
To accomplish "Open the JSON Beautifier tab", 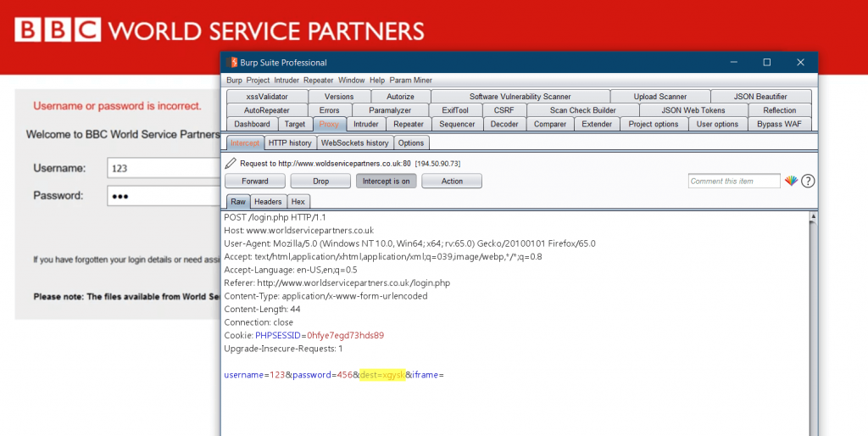I will pos(760,97).
